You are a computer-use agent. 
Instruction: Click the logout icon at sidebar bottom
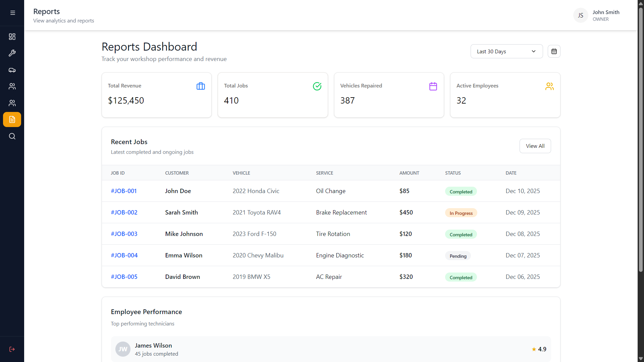[x=12, y=349]
